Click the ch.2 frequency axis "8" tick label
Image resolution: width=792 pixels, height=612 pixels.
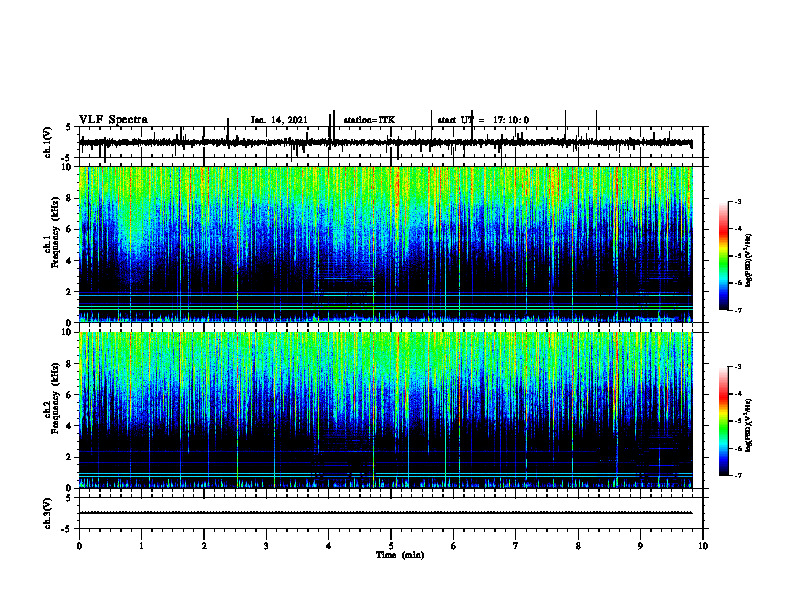pos(70,364)
